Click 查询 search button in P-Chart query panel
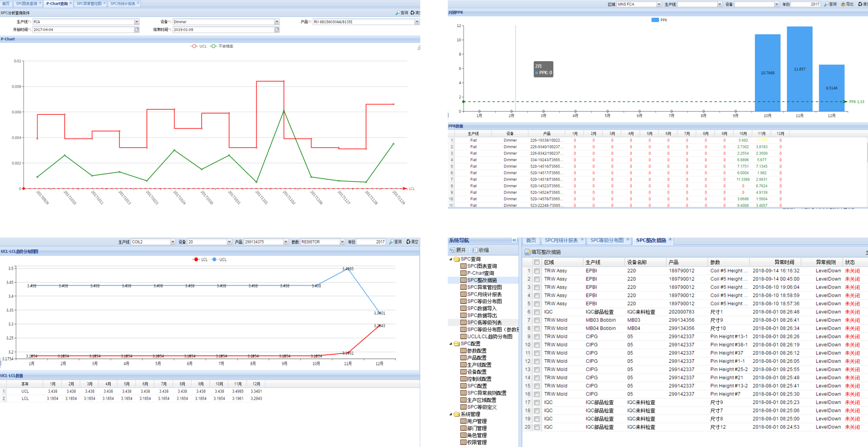 click(402, 13)
